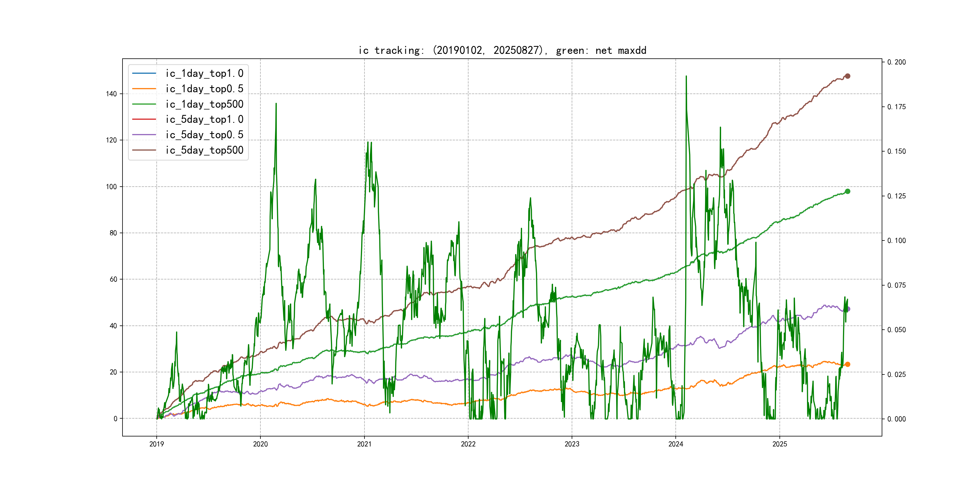This screenshot has width=980, height=490.
Task: Click the 2022 x-axis tick label
Action: pos(468,444)
